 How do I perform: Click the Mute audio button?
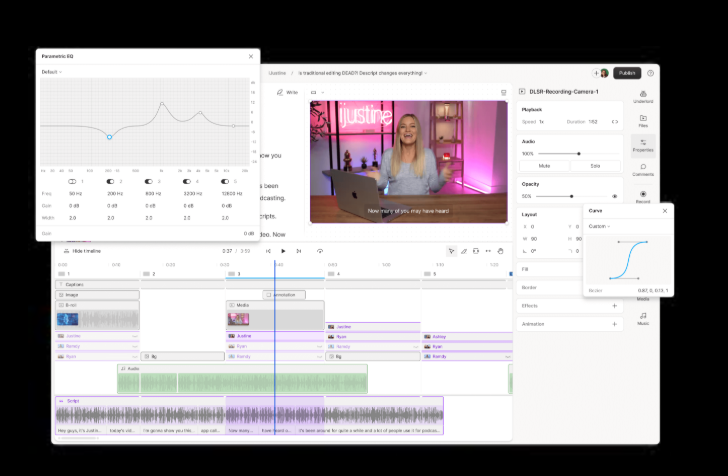point(544,166)
